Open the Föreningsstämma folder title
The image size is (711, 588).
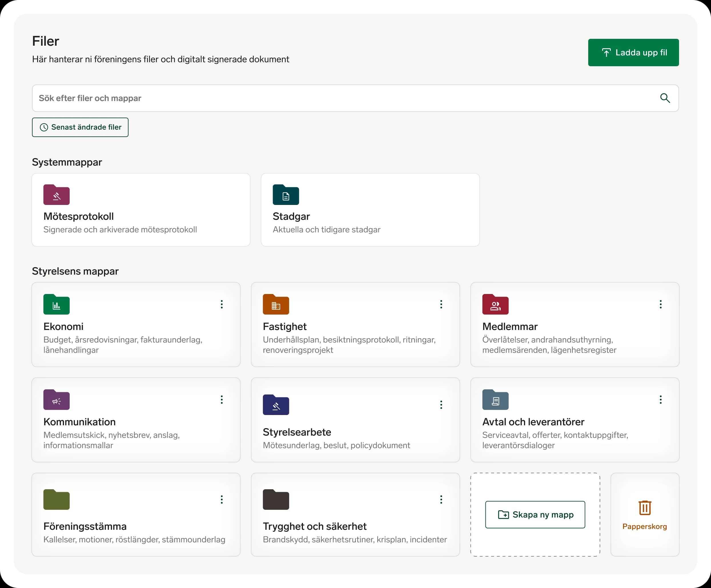pyautogui.click(x=85, y=526)
